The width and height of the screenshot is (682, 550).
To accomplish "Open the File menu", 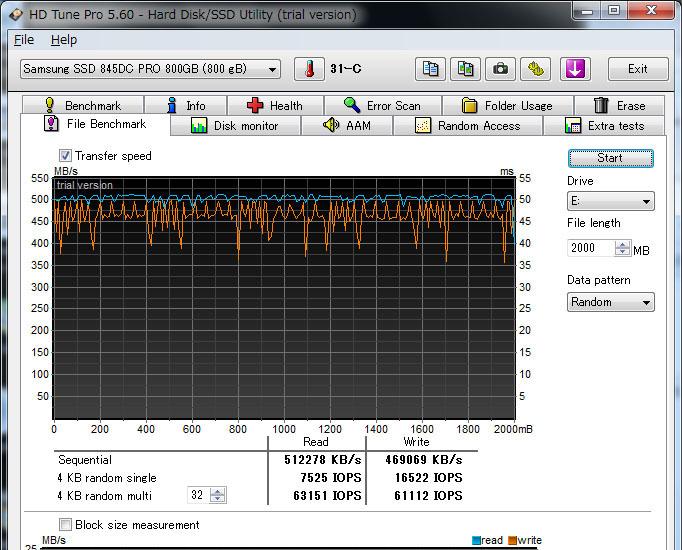I will pos(24,40).
